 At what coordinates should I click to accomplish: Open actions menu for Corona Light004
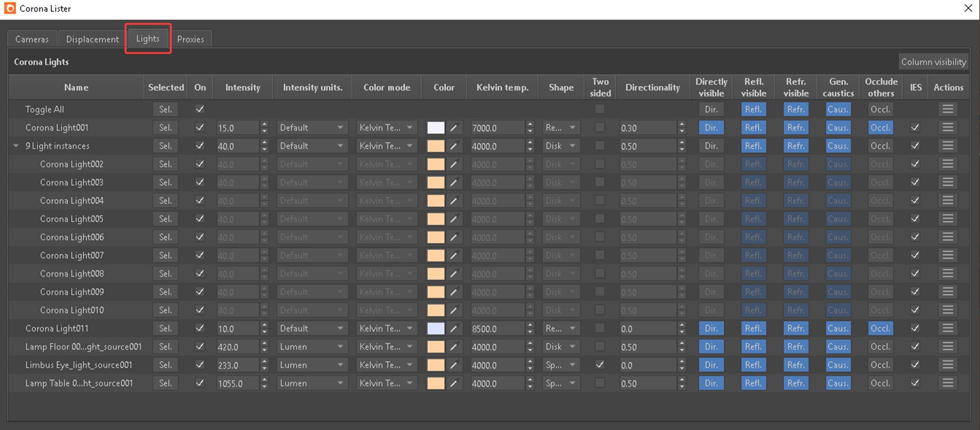tap(947, 200)
